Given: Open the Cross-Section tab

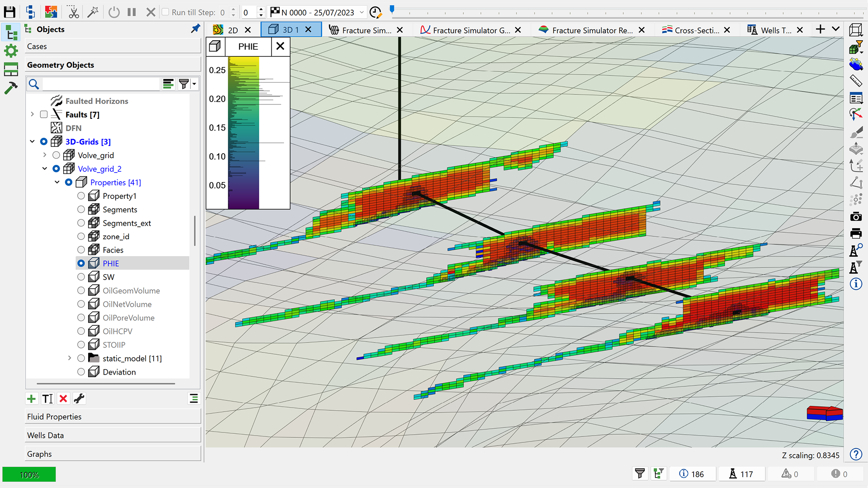Looking at the screenshot, I should 696,30.
